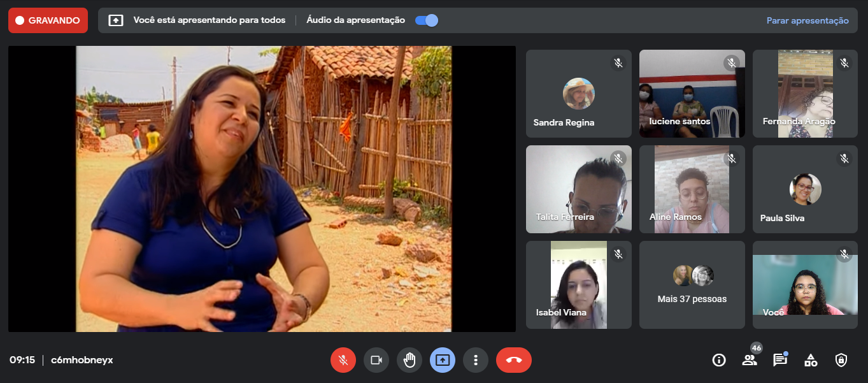Open host controls shield lock icon
868x383 pixels.
841,360
